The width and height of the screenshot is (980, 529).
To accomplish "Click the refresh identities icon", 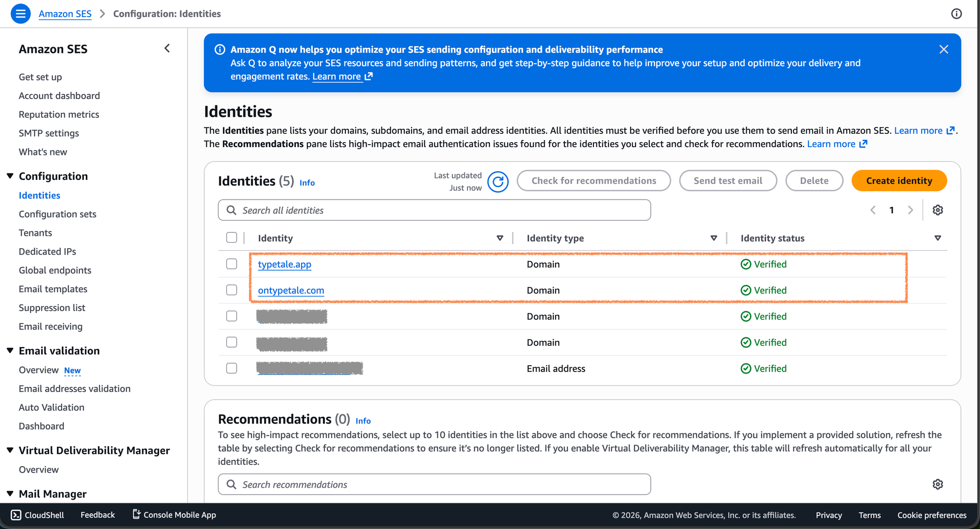I will tap(498, 182).
